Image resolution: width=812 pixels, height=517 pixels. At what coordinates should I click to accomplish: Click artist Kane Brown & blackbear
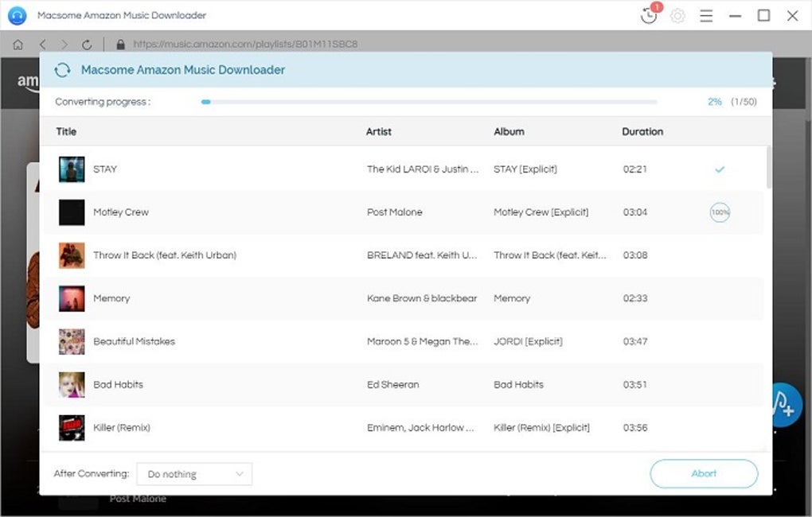tap(422, 298)
